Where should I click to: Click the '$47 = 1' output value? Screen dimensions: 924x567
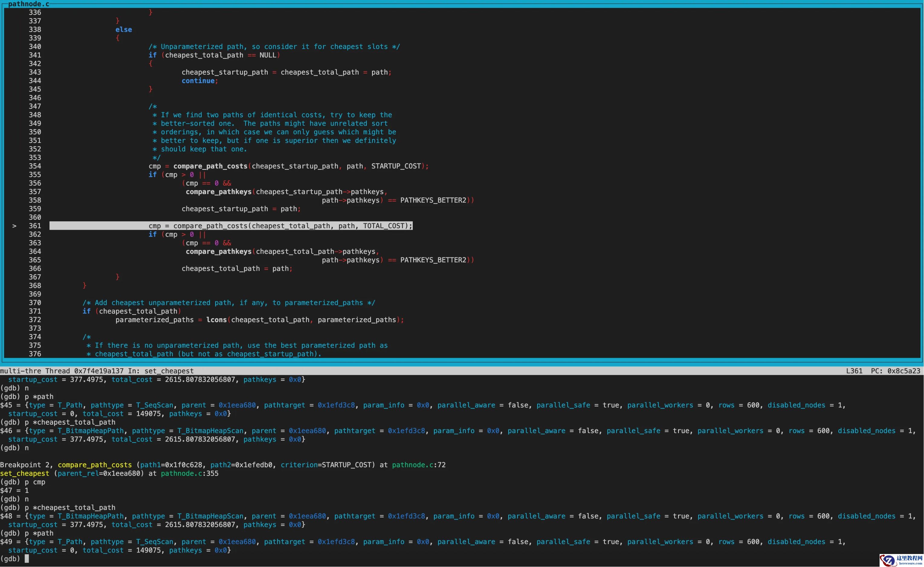[14, 491]
